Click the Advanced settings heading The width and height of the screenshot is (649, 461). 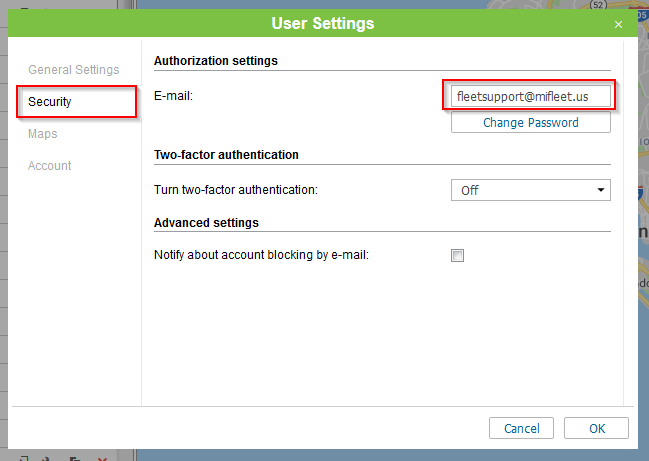pos(206,222)
